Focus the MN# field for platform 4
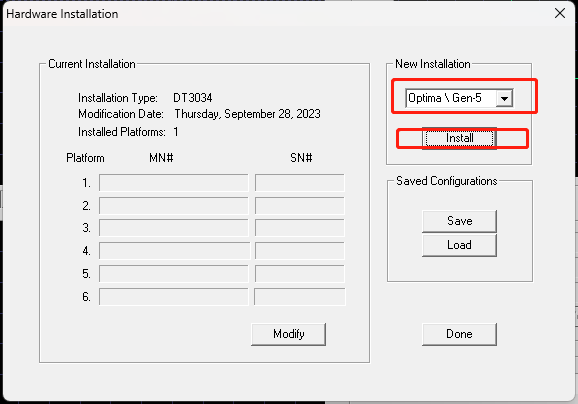Viewport: 578px width, 404px height. coord(174,251)
